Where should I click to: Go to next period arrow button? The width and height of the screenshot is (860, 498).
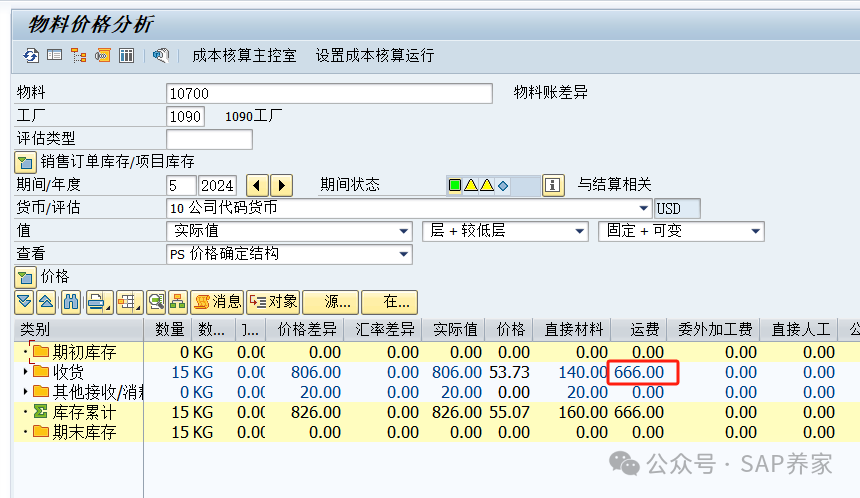[281, 185]
